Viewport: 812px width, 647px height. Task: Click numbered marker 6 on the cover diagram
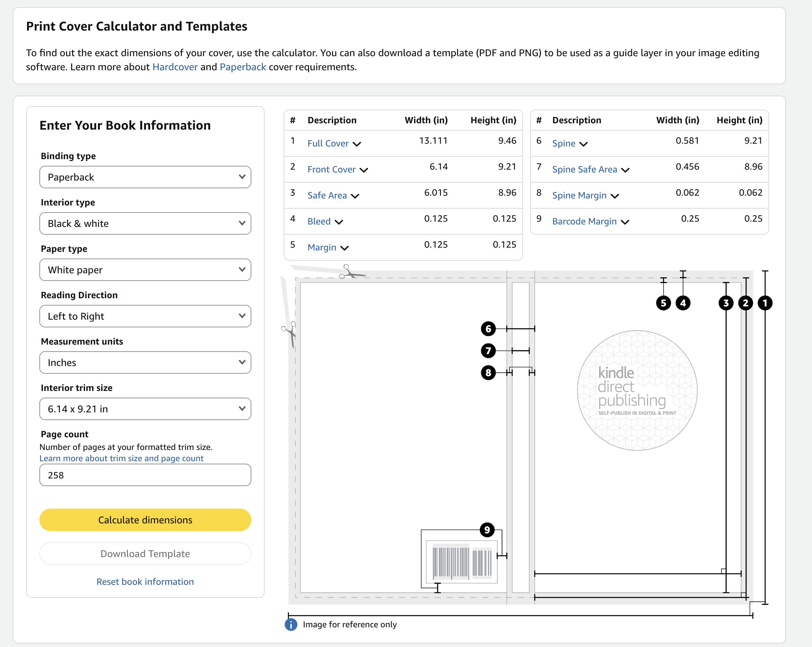pos(488,329)
